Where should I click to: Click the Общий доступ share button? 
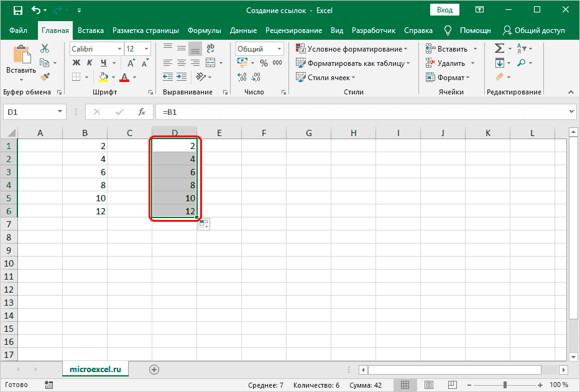(x=535, y=30)
